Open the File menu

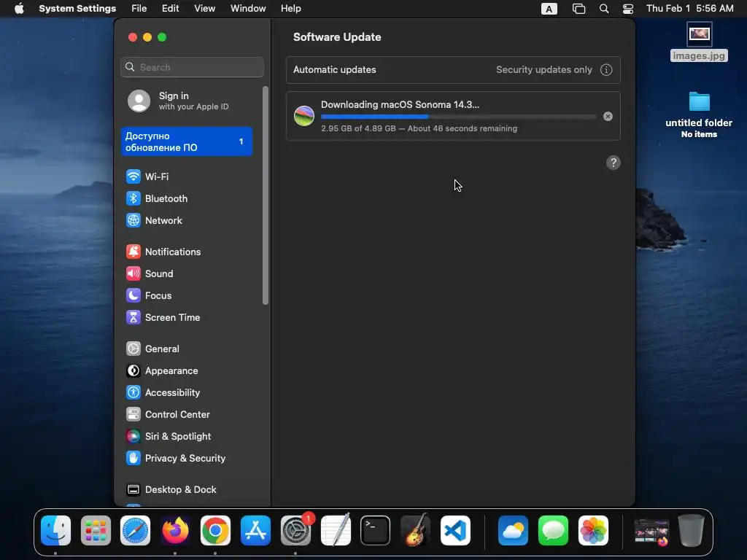(x=139, y=9)
